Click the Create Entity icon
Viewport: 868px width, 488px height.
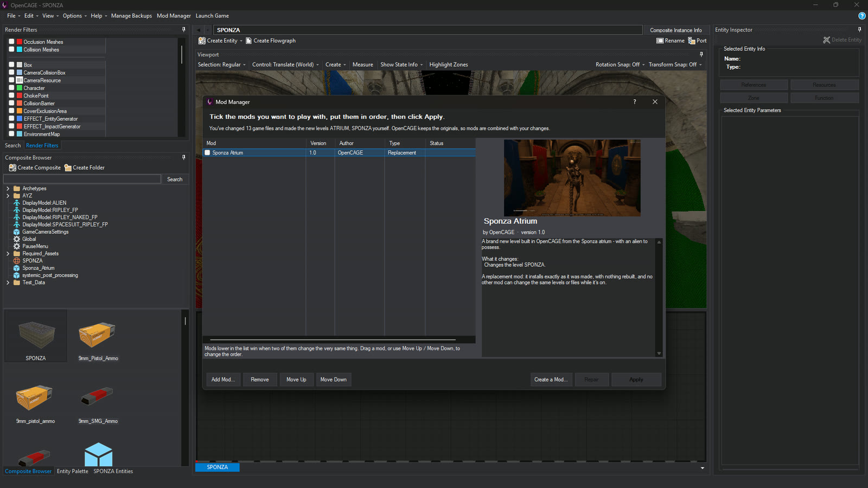coord(202,41)
